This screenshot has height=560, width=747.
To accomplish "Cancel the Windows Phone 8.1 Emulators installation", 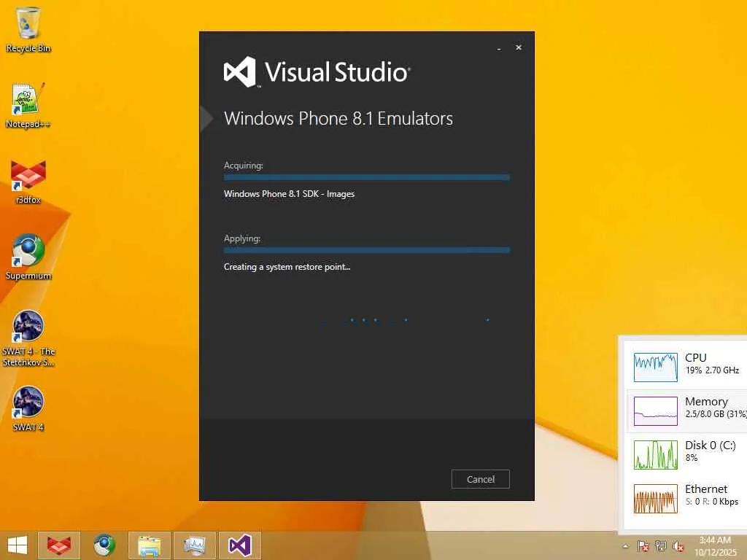I will (480, 479).
